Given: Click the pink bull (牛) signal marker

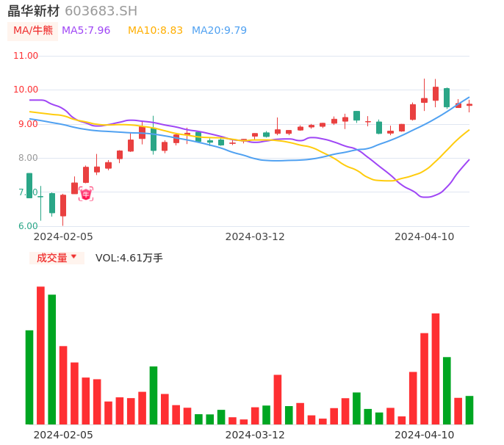Looking at the screenshot, I should (86, 194).
